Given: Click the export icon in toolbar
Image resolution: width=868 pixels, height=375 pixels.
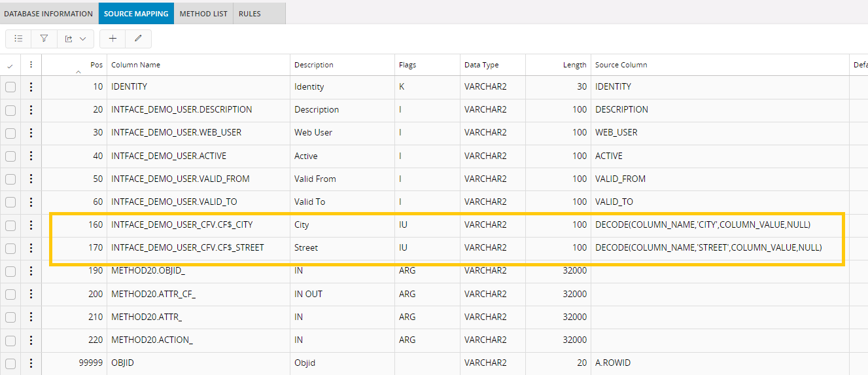Looking at the screenshot, I should (x=69, y=39).
